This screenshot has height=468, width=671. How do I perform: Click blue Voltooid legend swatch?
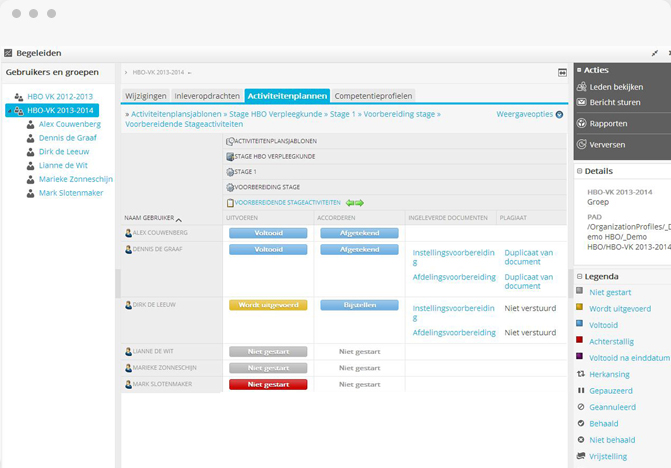click(579, 324)
